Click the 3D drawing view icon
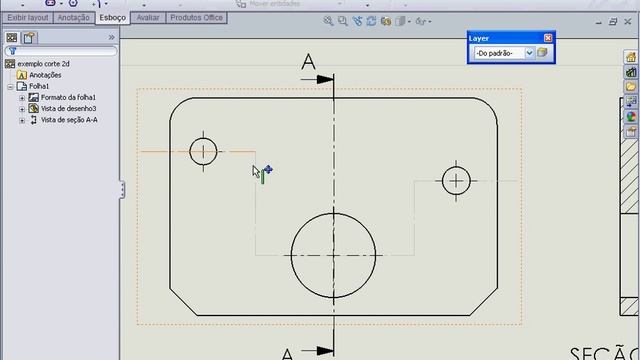640x360 pixels. pos(386,21)
